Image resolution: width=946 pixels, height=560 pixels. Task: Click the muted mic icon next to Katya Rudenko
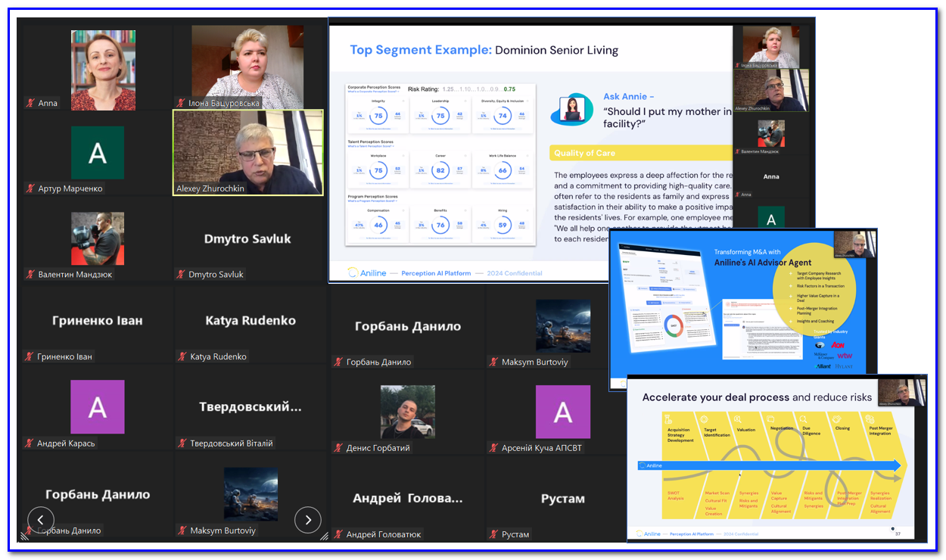[181, 356]
